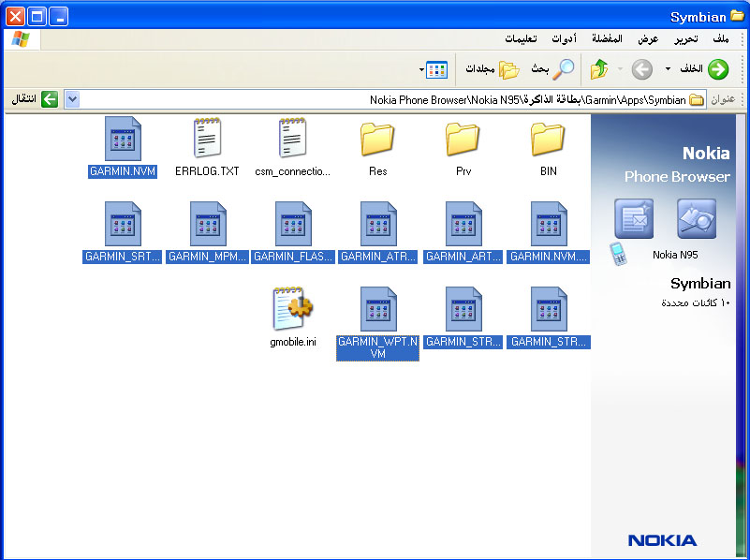The height and width of the screenshot is (560, 750).
Task: Select the GARMIN.NVM.... file icon in second row
Action: click(549, 224)
